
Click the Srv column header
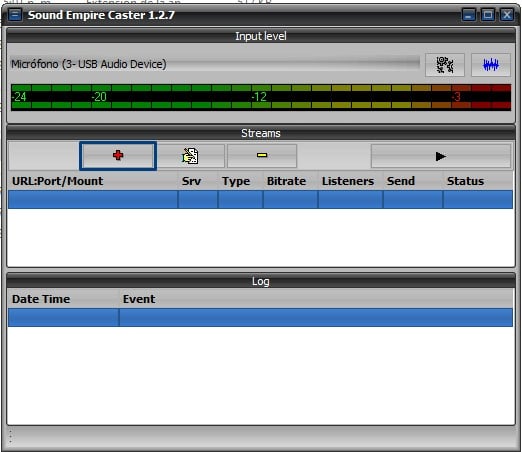tap(198, 181)
